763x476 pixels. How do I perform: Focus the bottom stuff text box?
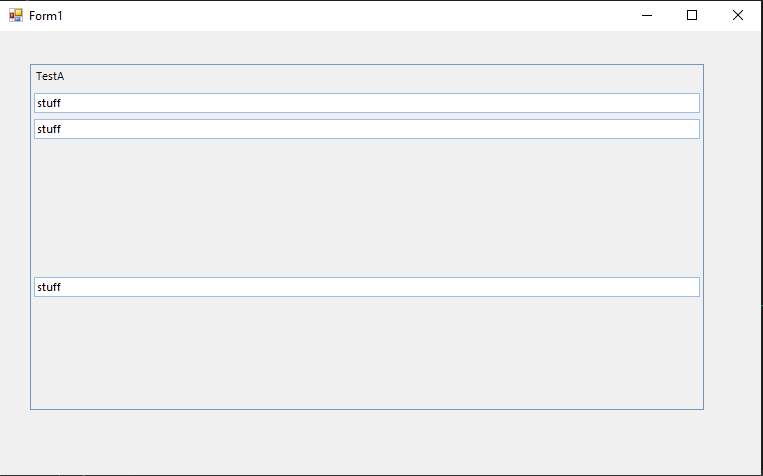367,287
